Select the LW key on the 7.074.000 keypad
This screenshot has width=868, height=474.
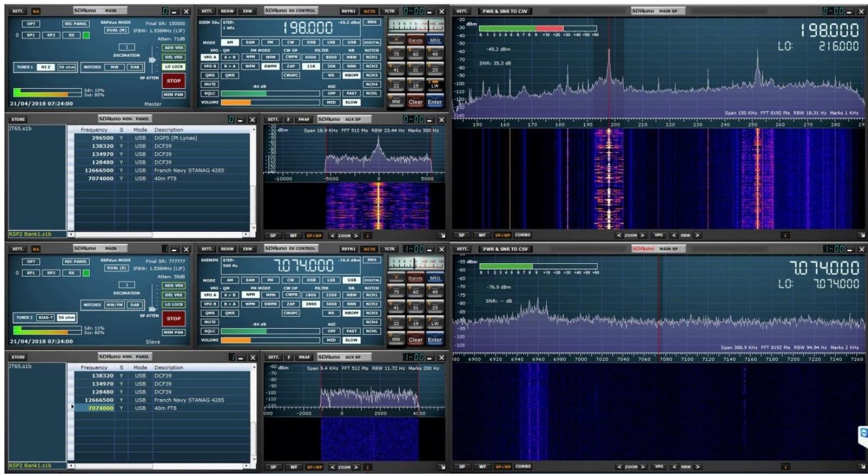pos(435,323)
